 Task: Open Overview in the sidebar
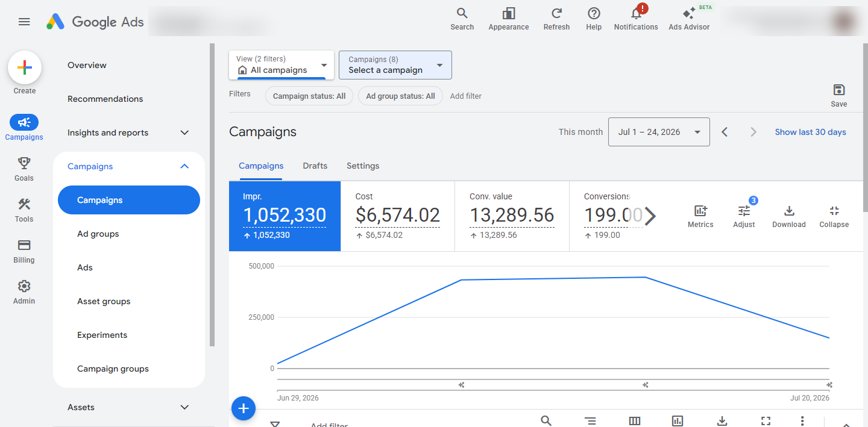pyautogui.click(x=87, y=65)
